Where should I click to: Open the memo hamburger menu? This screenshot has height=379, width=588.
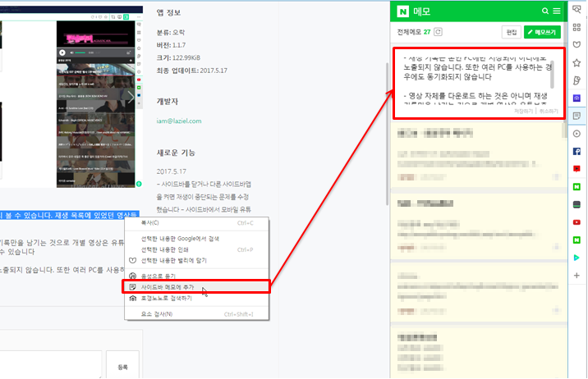[557, 11]
